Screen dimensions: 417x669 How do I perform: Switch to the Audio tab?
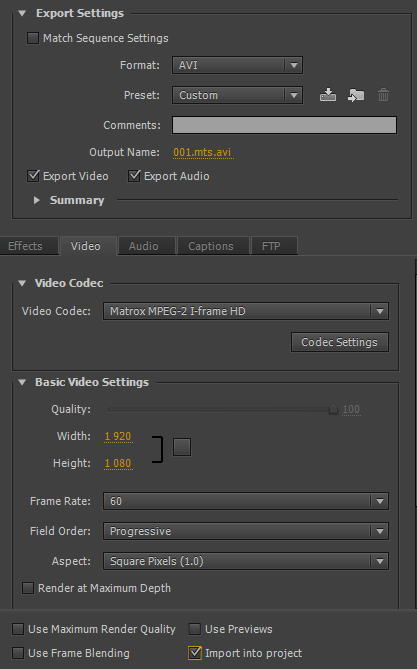146,246
